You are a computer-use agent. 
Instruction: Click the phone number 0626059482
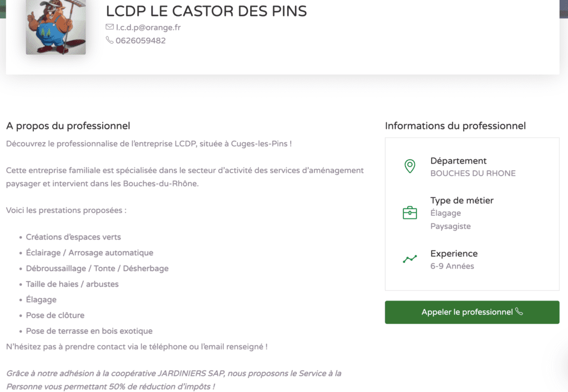coord(140,40)
